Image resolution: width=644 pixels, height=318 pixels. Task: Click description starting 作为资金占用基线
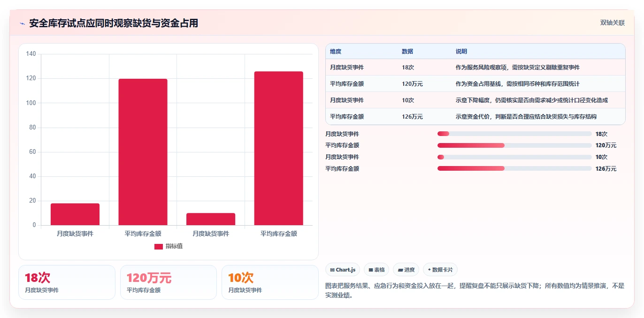pyautogui.click(x=518, y=84)
